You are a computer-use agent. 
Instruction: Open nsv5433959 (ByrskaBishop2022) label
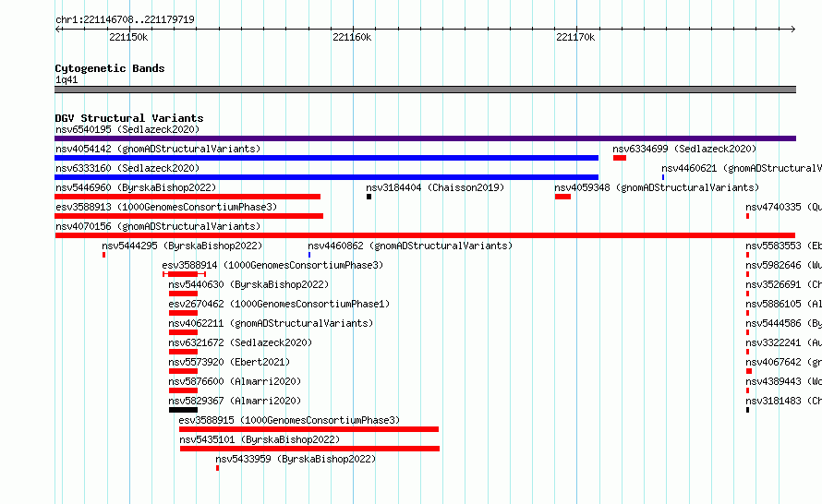click(x=296, y=459)
